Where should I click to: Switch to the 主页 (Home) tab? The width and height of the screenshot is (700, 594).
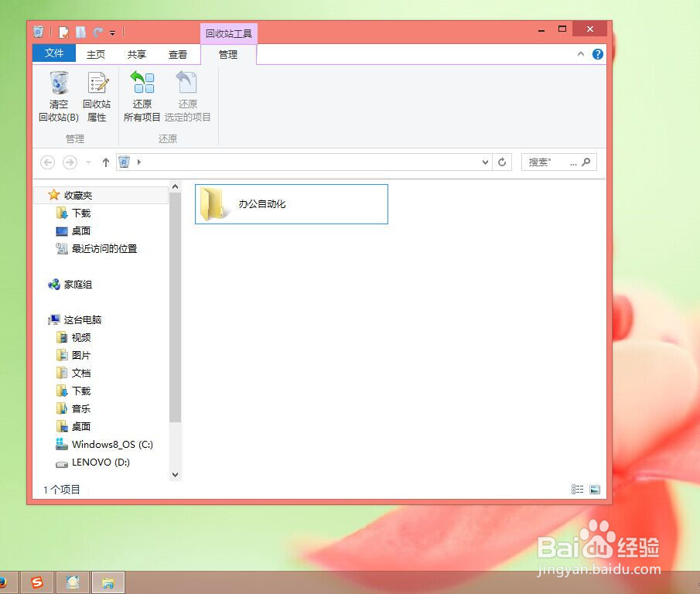[96, 54]
